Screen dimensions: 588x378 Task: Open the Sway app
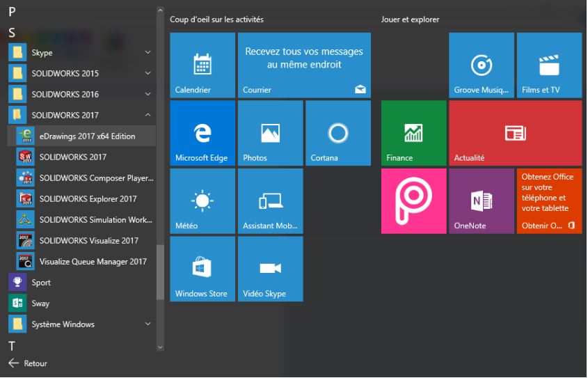coord(81,304)
